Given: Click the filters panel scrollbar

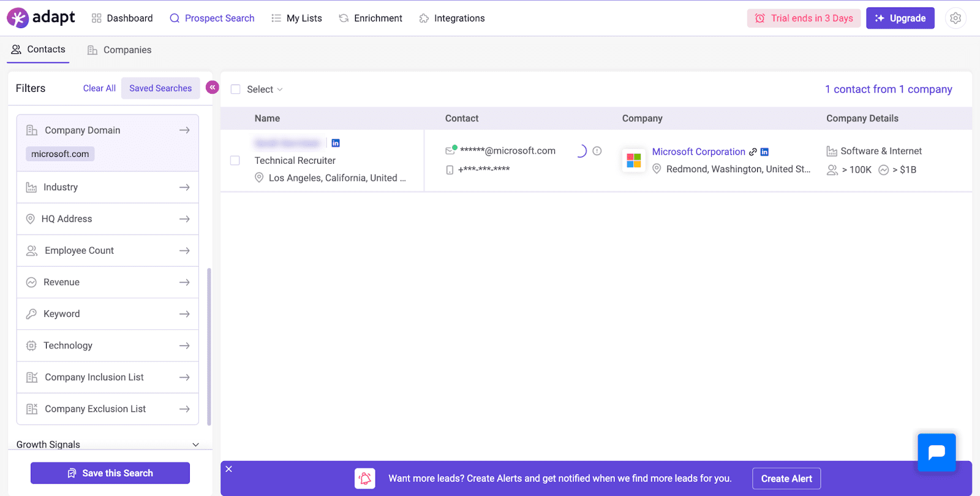Looking at the screenshot, I should [x=209, y=346].
